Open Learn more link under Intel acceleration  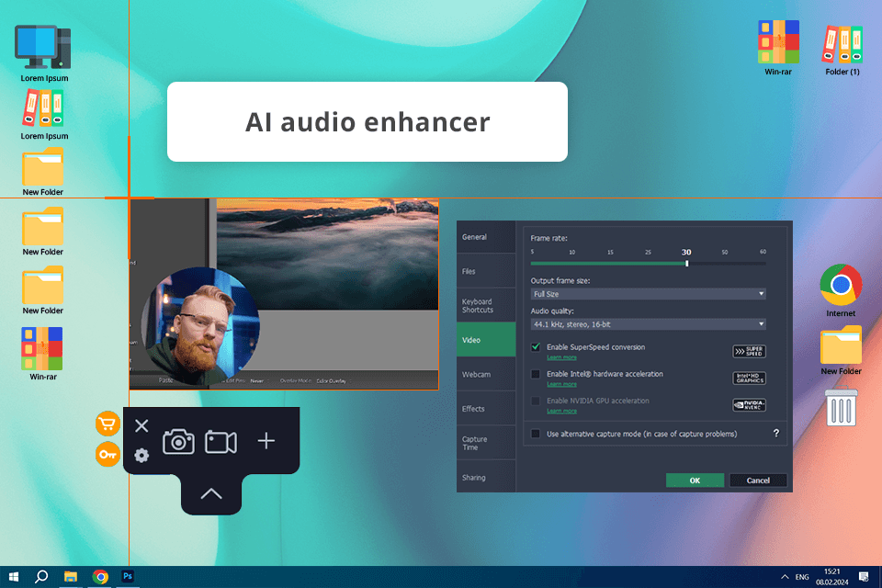(x=561, y=384)
